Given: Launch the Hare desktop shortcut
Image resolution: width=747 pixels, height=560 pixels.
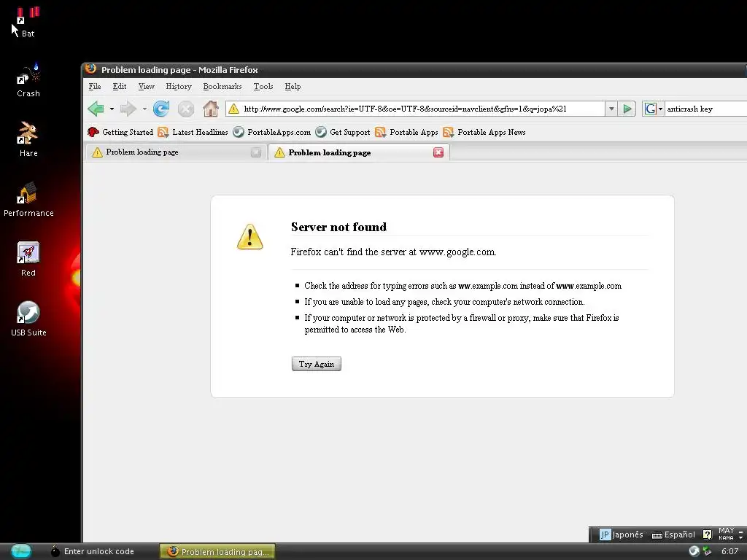Looking at the screenshot, I should click(28, 139).
